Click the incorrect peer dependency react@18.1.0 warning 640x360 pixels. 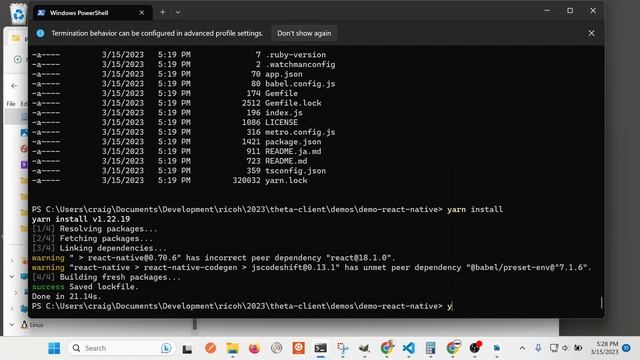(x=213, y=258)
